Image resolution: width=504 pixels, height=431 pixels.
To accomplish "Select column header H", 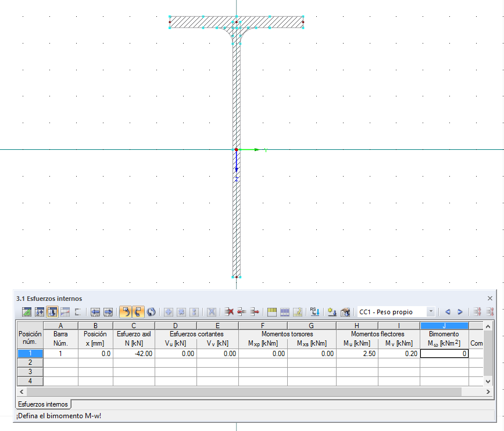I will click(x=357, y=326).
